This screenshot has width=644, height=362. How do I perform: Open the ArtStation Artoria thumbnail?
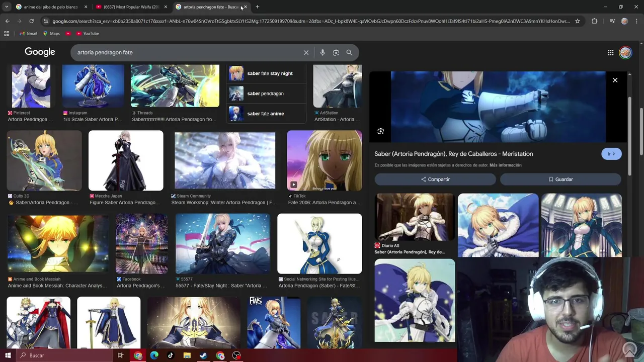[337, 86]
